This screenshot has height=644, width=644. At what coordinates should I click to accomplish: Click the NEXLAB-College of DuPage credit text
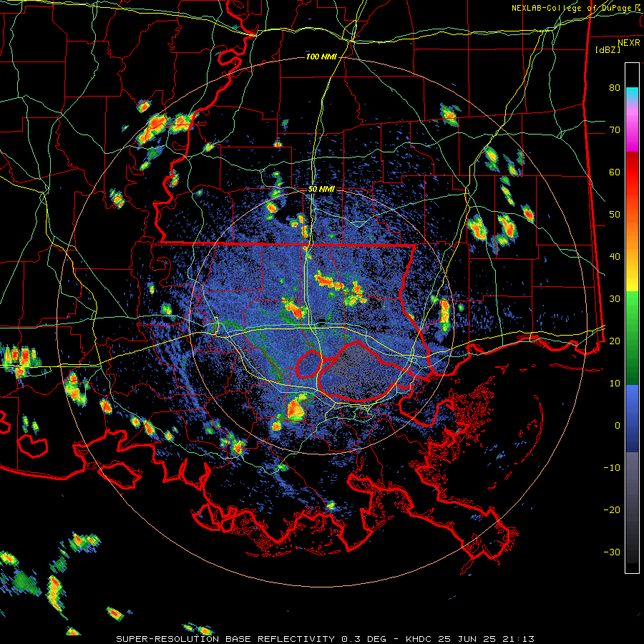(577, 8)
